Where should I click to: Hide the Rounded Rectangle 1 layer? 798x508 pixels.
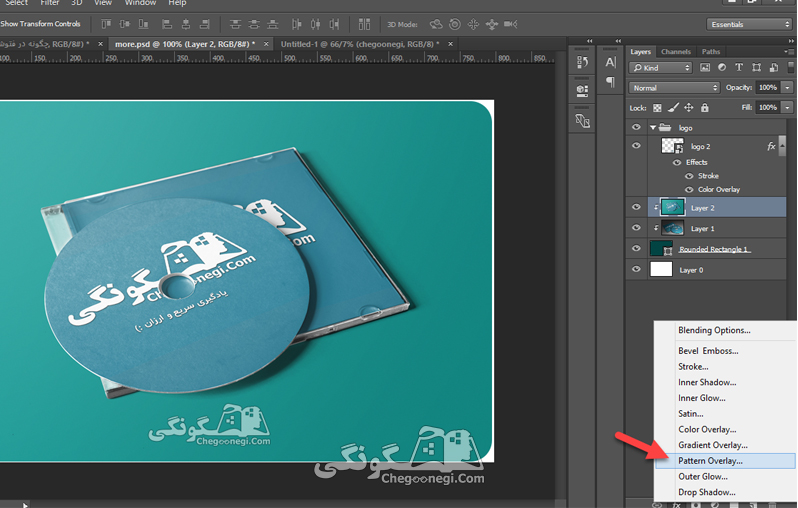coord(636,248)
